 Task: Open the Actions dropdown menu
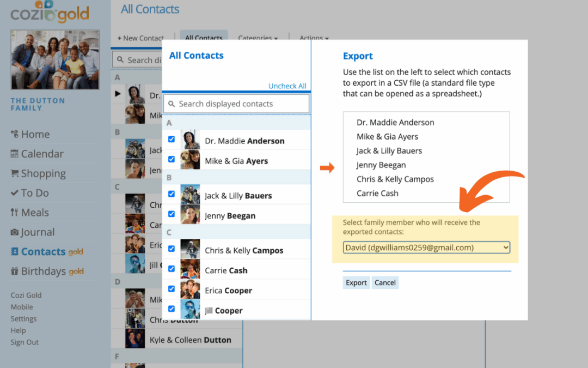pyautogui.click(x=314, y=38)
